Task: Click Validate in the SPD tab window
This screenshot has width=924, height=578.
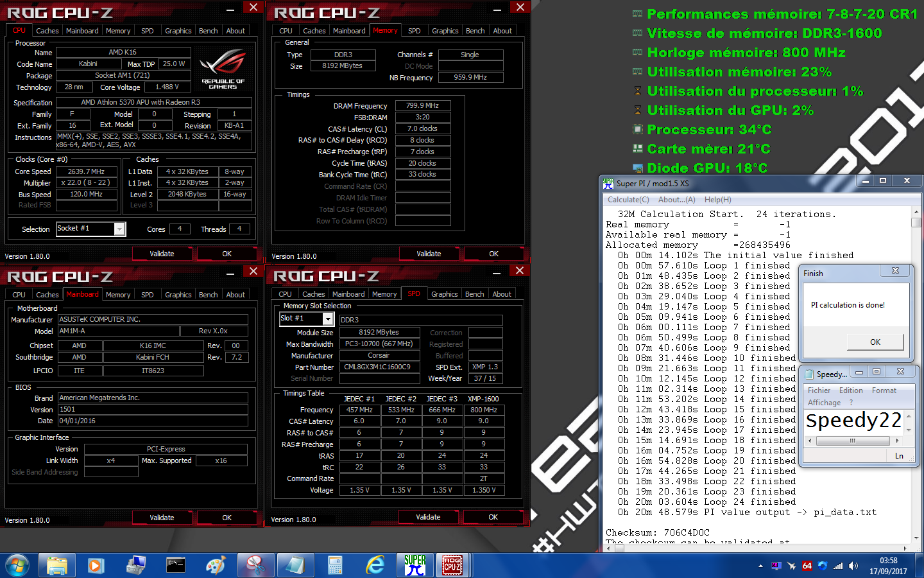Action: tap(428, 517)
